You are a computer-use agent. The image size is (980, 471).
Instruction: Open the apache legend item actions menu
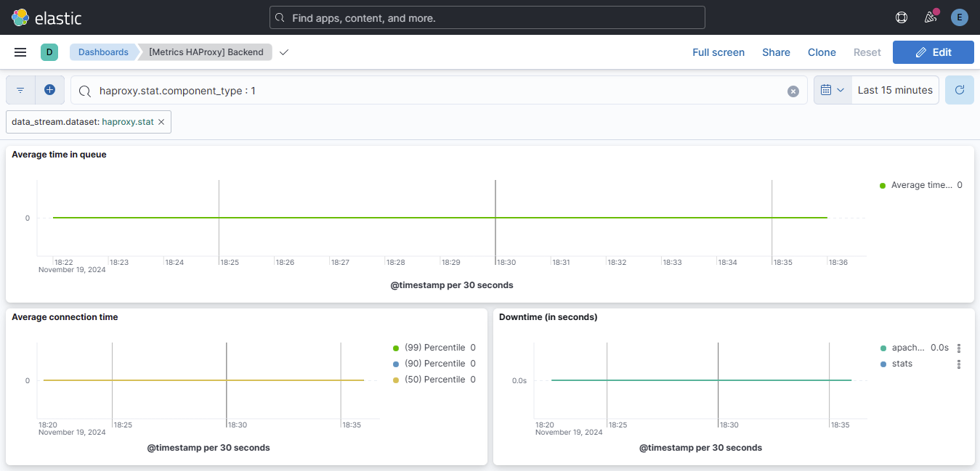pyautogui.click(x=958, y=348)
